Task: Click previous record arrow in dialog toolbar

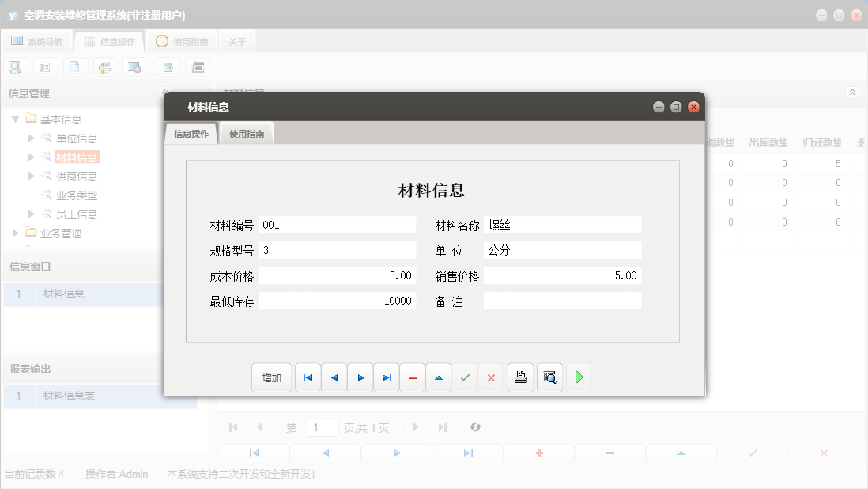Action: 334,378
